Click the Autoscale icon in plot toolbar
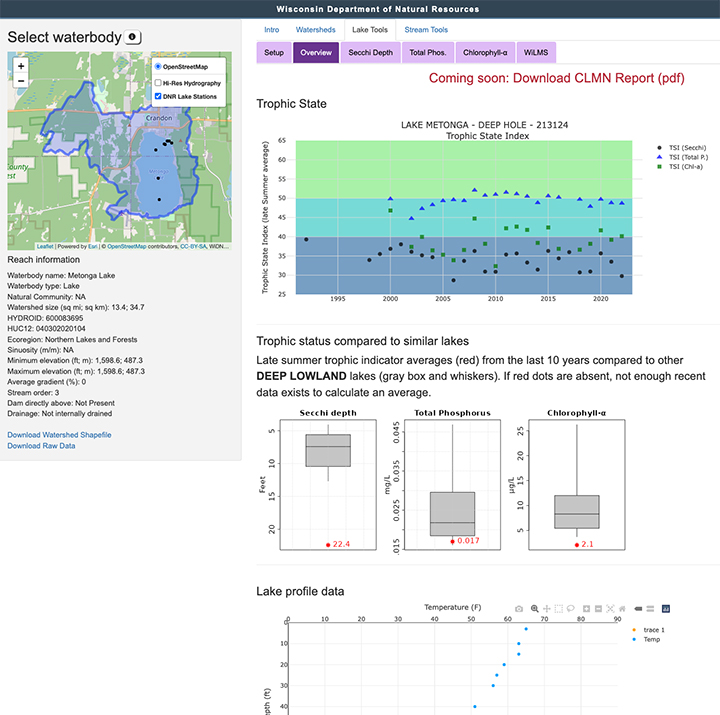 tap(610, 609)
